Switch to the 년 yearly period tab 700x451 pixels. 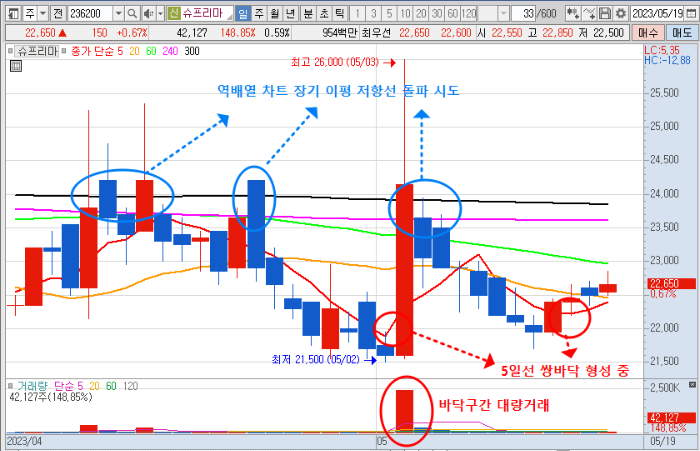290,14
